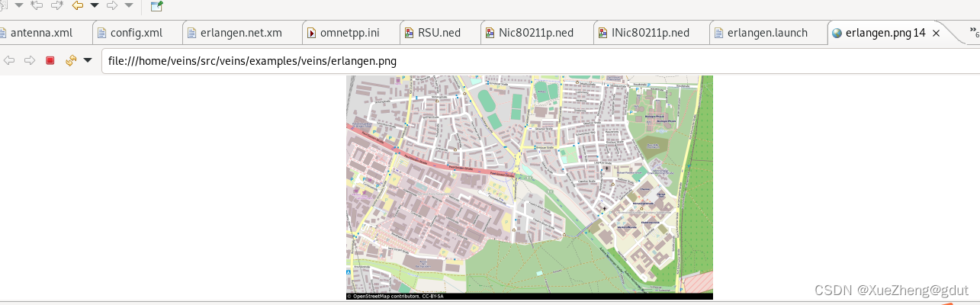Switch to the config.xml tab

137,33
